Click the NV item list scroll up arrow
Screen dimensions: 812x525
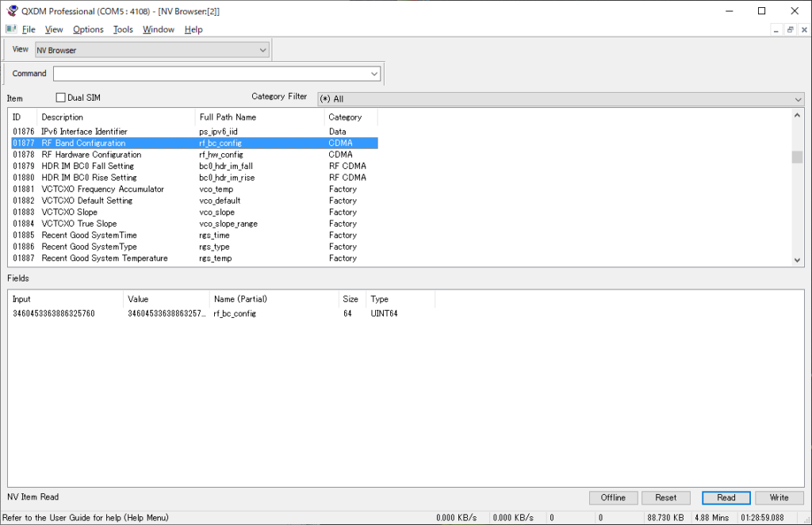797,115
